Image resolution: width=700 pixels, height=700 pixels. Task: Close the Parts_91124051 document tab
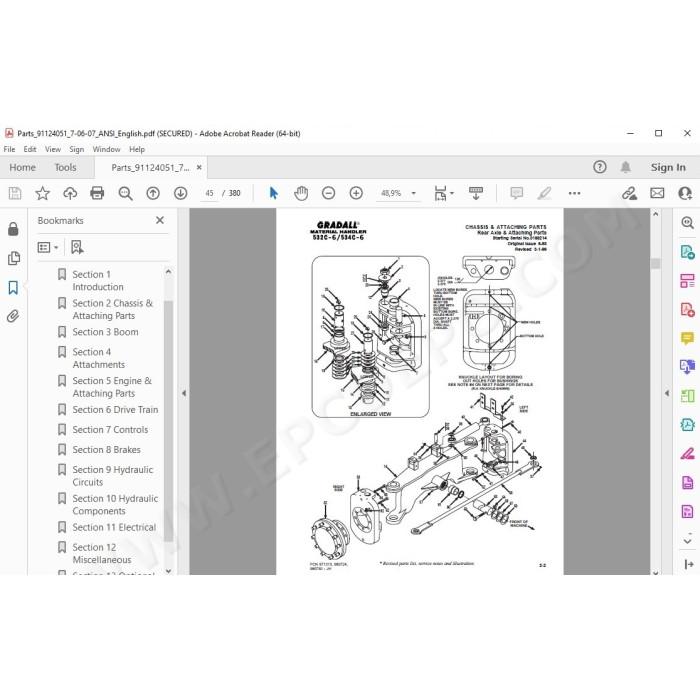[199, 167]
